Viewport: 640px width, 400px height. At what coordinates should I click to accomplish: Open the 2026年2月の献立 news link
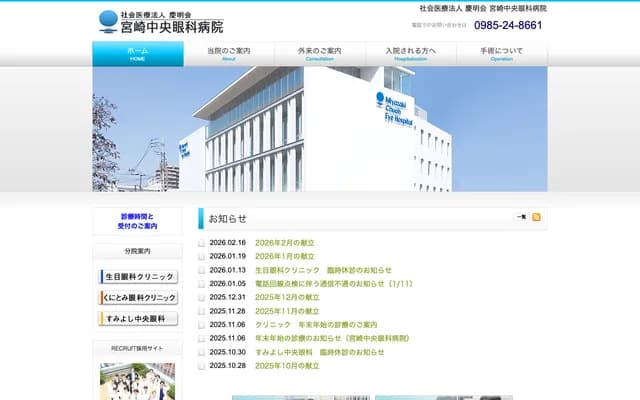(284, 243)
